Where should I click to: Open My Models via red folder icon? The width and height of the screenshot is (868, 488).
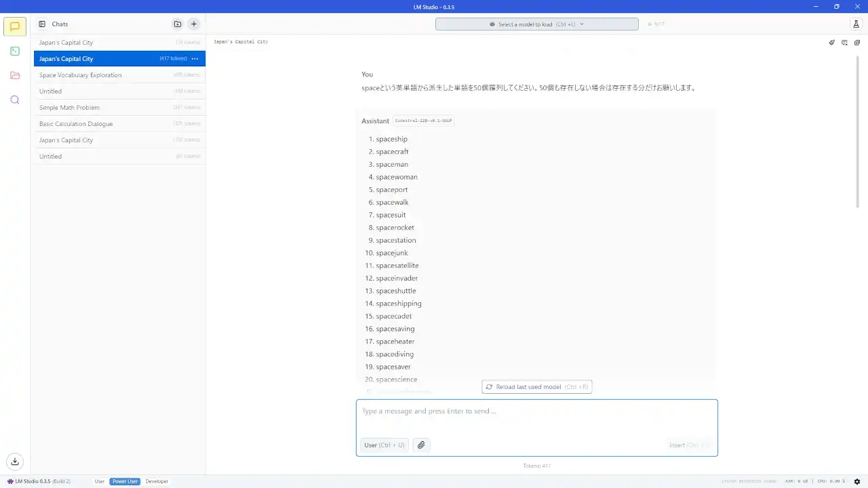(x=14, y=75)
